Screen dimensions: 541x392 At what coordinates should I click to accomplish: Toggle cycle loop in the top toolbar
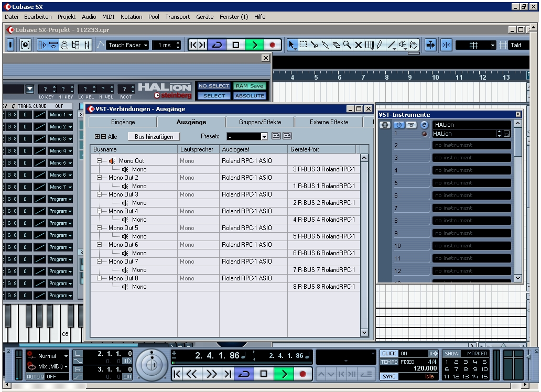(217, 45)
